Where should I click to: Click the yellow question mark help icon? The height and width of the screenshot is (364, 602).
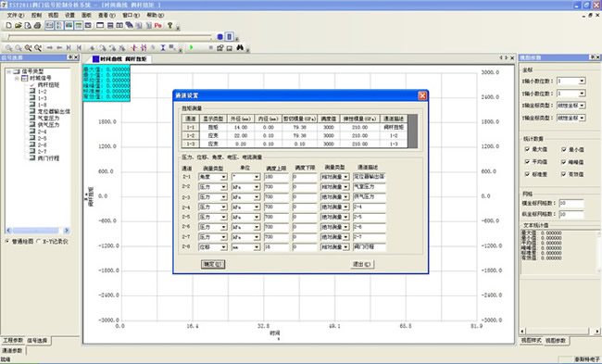(x=169, y=25)
